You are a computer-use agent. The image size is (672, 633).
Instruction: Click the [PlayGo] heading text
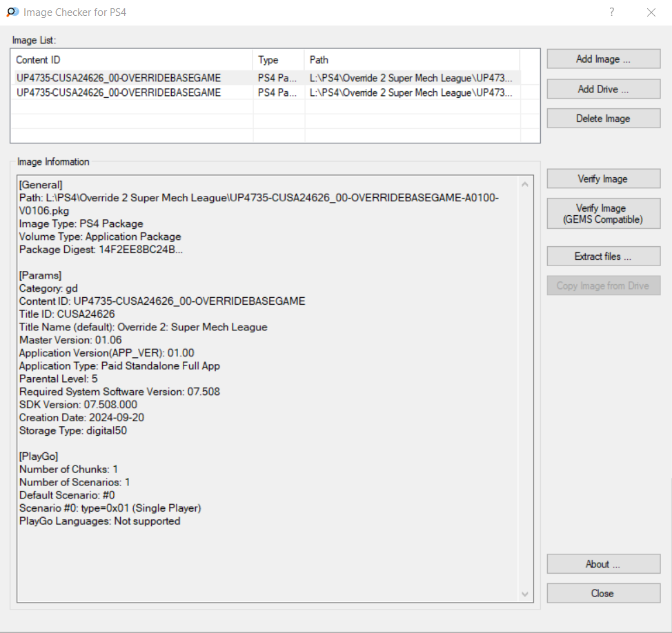(39, 456)
